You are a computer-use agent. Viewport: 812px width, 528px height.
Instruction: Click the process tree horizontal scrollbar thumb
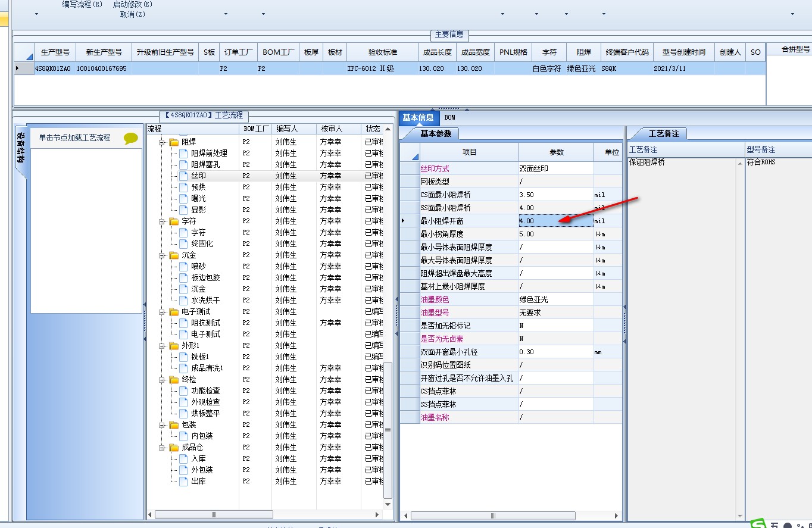coord(214,514)
